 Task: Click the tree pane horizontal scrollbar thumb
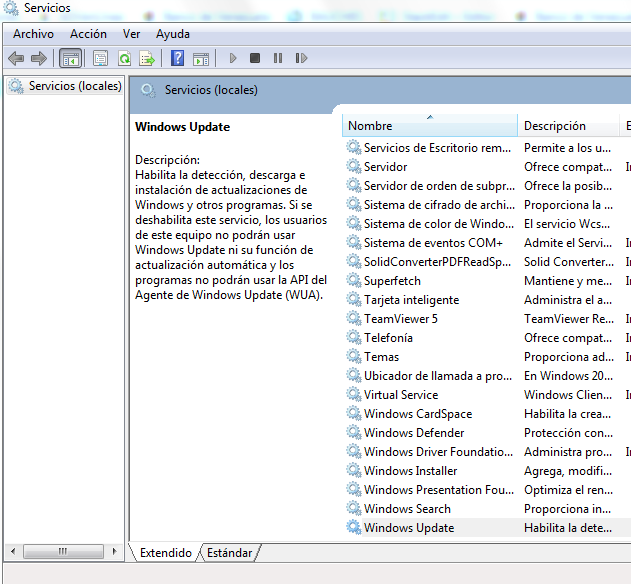pos(63,551)
